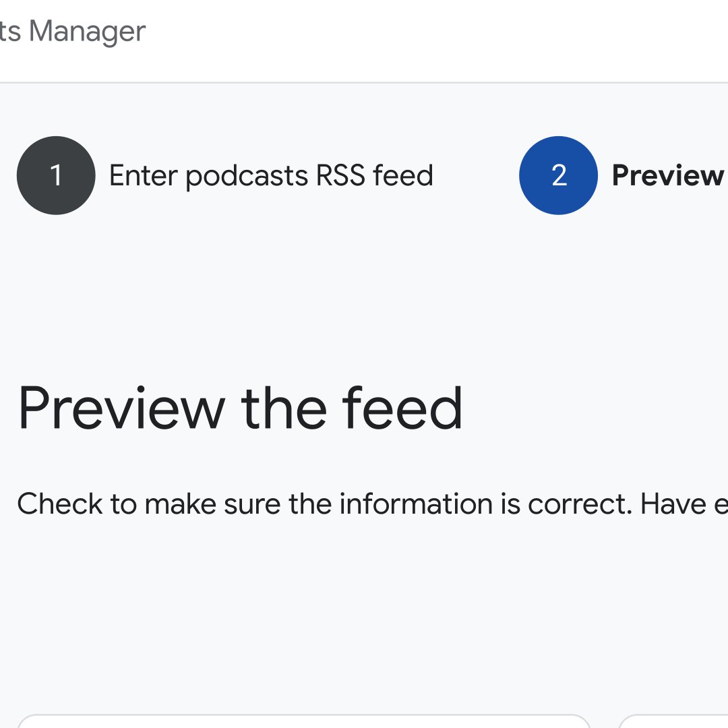Click the blue step 2 circle
This screenshot has height=728, width=728.
(558, 175)
